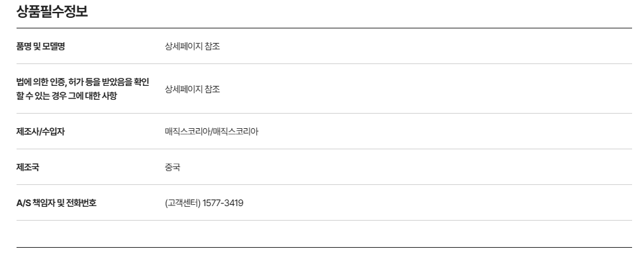Select the 품명 및 모델명 row label

[x=40, y=46]
